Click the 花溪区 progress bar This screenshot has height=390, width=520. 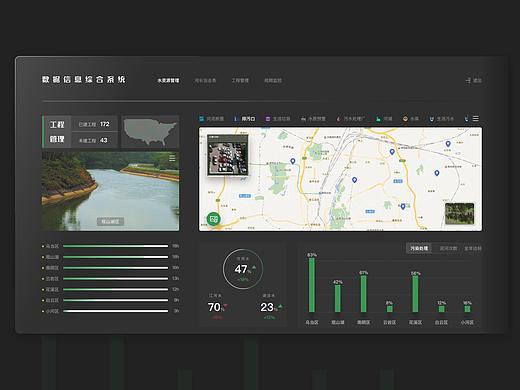[115, 289]
